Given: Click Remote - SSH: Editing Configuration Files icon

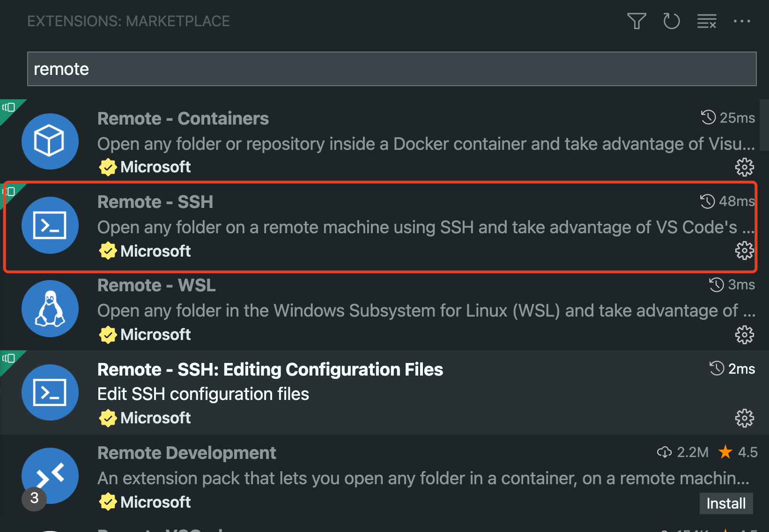Looking at the screenshot, I should click(x=50, y=392).
